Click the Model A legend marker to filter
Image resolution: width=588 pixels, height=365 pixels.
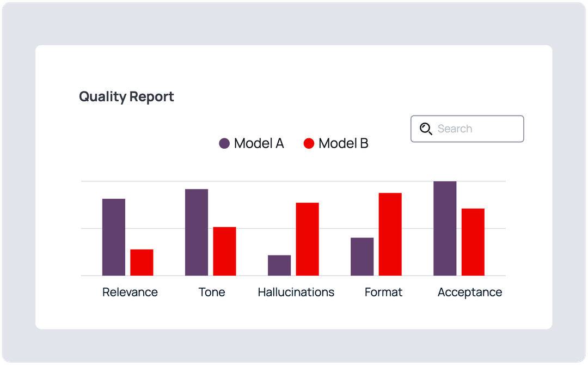pyautogui.click(x=224, y=143)
